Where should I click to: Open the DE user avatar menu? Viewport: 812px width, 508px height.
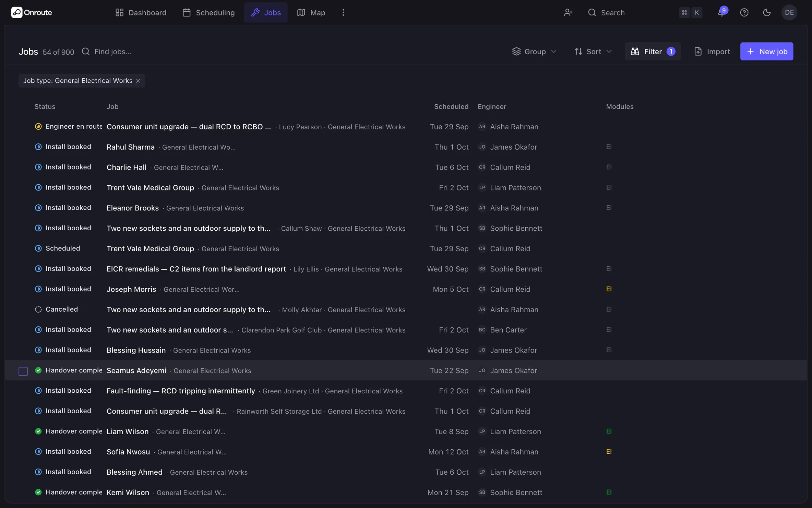(x=789, y=12)
